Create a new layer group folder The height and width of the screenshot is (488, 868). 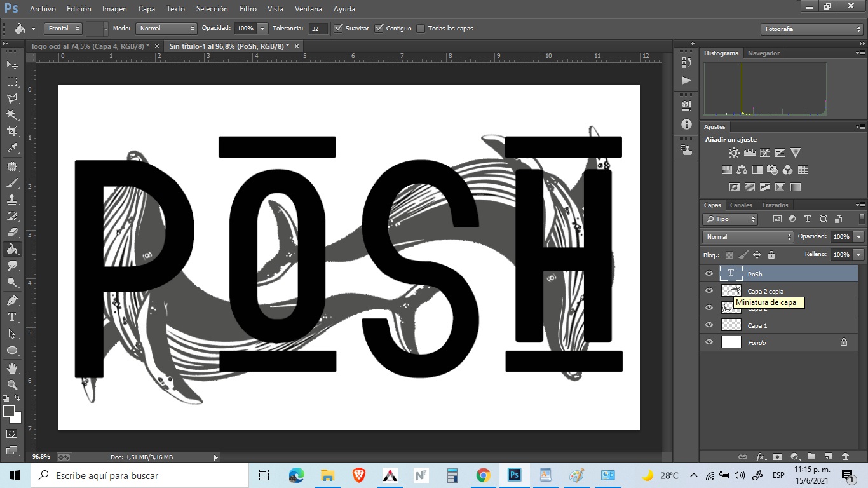click(811, 456)
